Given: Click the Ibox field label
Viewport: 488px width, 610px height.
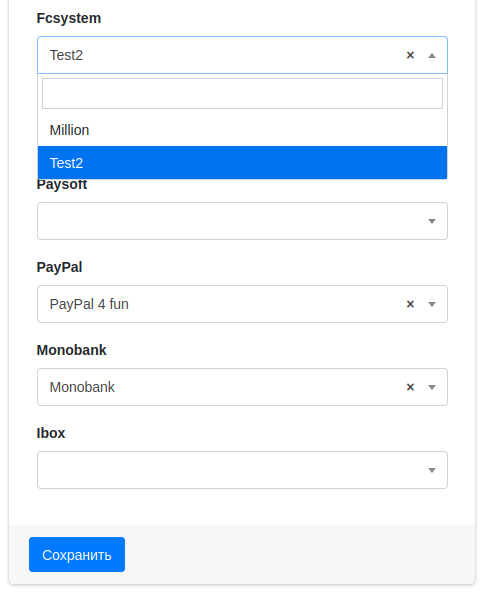Looking at the screenshot, I should 51,433.
